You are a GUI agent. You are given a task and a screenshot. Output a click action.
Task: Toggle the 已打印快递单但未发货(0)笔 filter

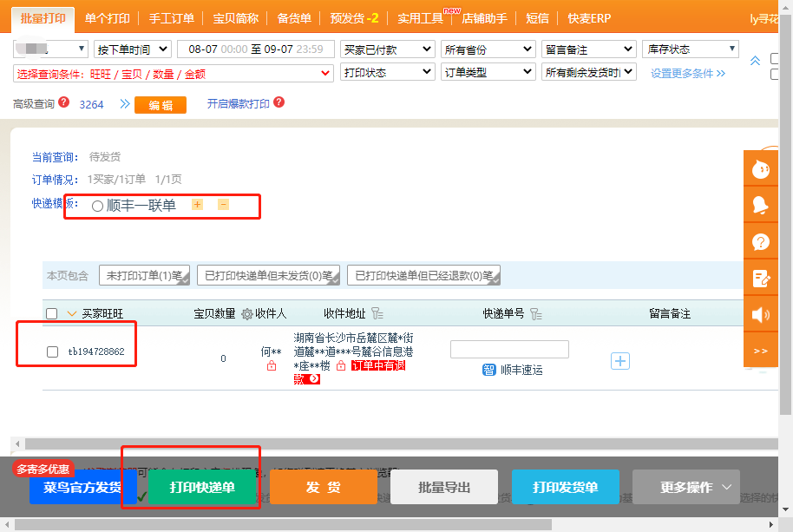pyautogui.click(x=269, y=276)
